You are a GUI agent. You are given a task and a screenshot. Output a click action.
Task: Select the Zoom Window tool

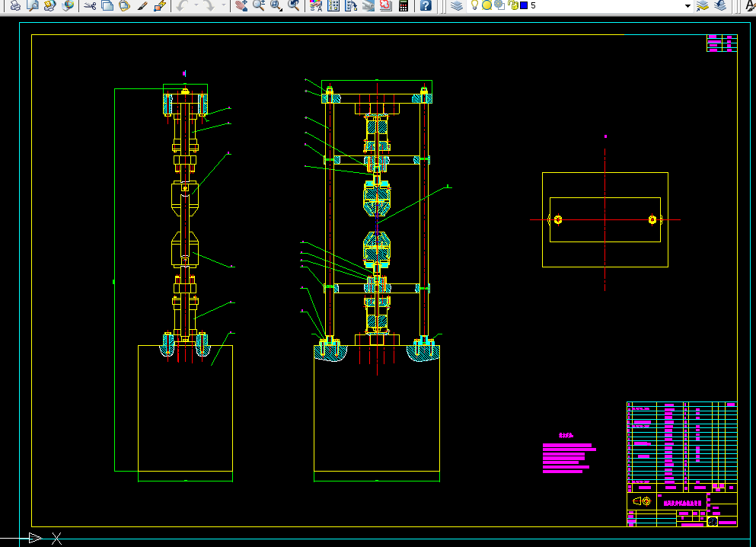click(276, 5)
